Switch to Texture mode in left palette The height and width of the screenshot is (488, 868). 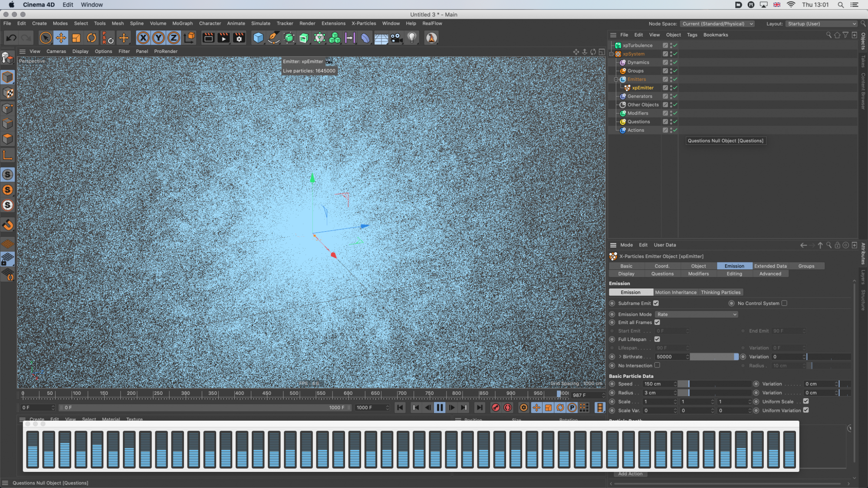point(8,93)
